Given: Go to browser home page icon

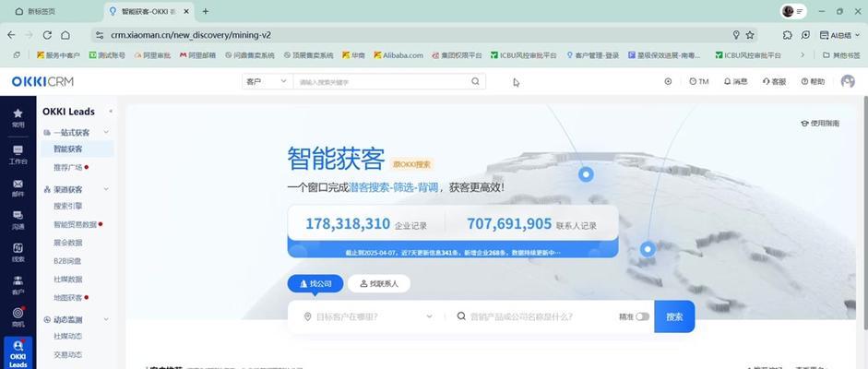Looking at the screenshot, I should [x=65, y=35].
